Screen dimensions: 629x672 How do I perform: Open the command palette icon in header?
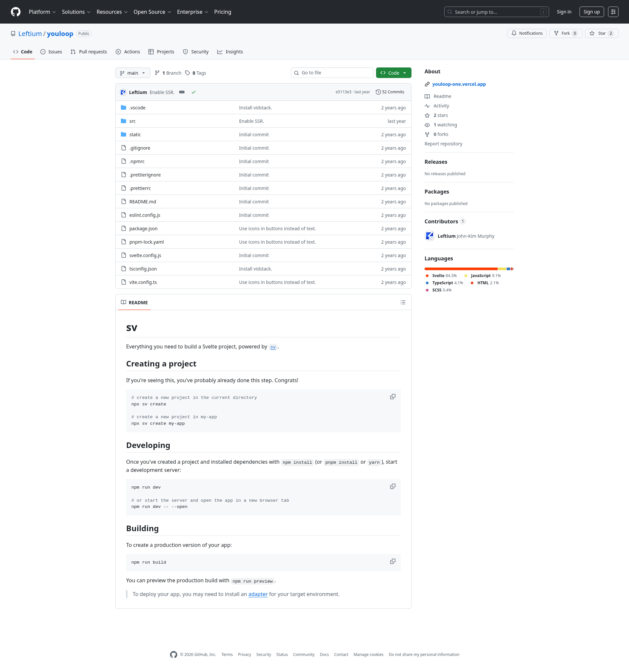tap(613, 12)
